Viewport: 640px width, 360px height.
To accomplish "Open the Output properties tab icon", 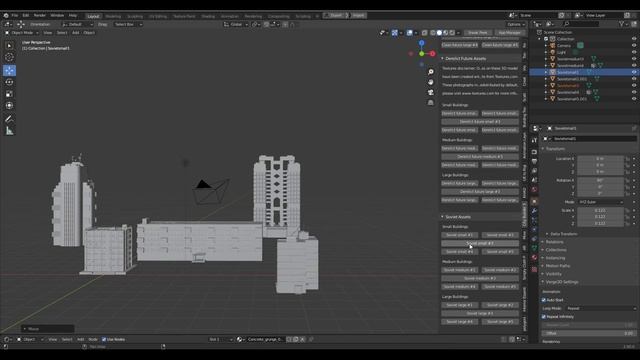I will pos(534,161).
